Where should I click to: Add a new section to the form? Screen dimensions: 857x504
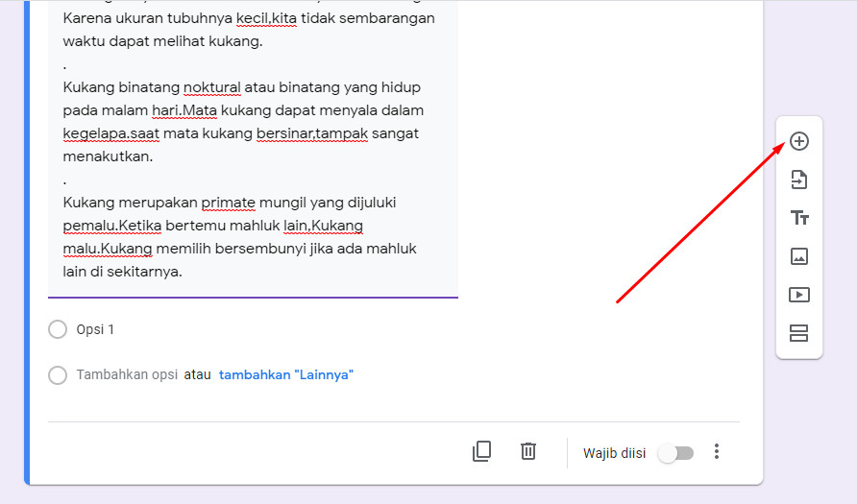click(799, 333)
